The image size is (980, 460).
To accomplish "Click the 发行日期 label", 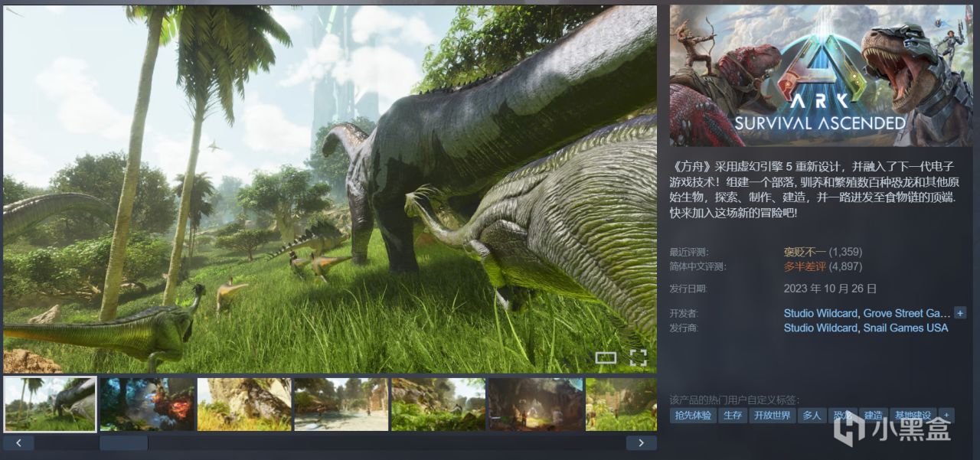I will [x=688, y=289].
